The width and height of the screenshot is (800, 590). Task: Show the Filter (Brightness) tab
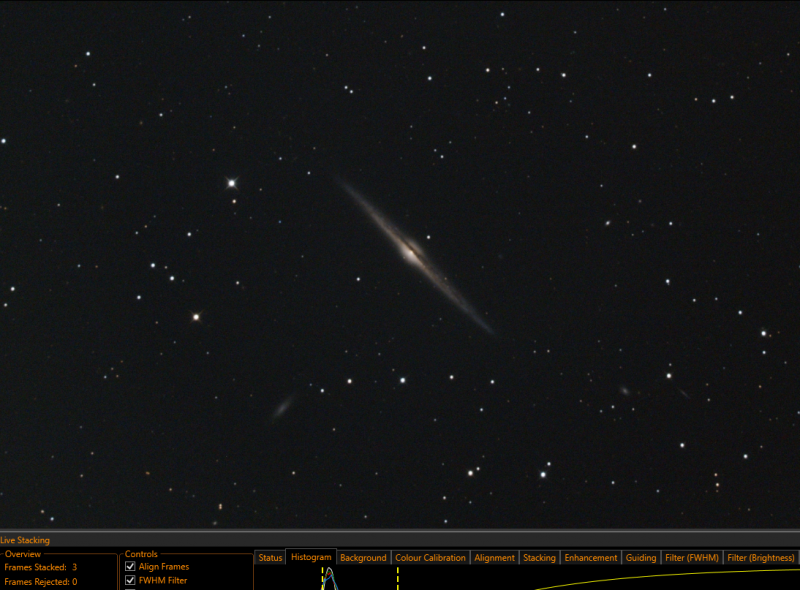761,558
